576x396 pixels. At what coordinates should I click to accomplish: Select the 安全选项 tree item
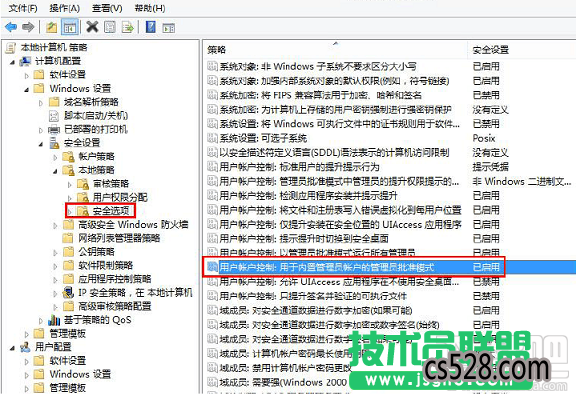111,210
